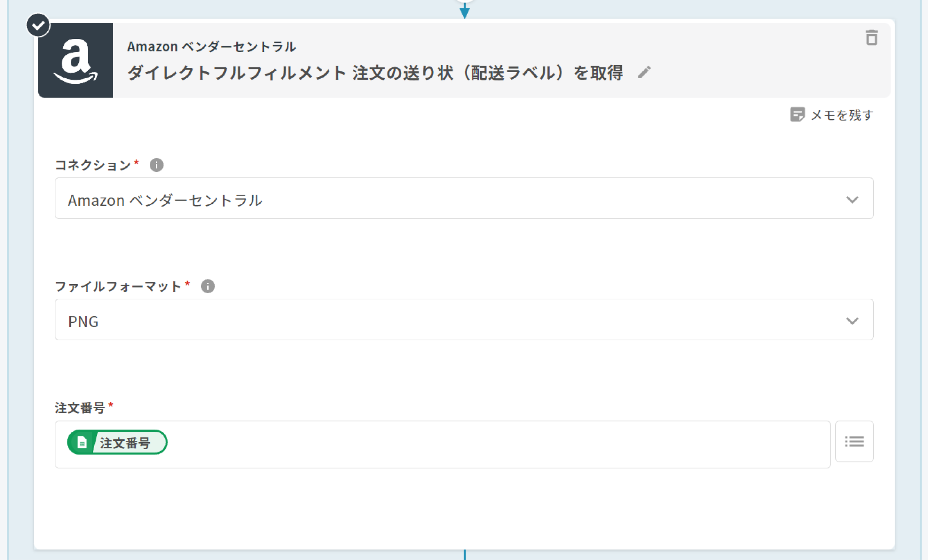Click the checkmark status badge on the step

pyautogui.click(x=38, y=25)
